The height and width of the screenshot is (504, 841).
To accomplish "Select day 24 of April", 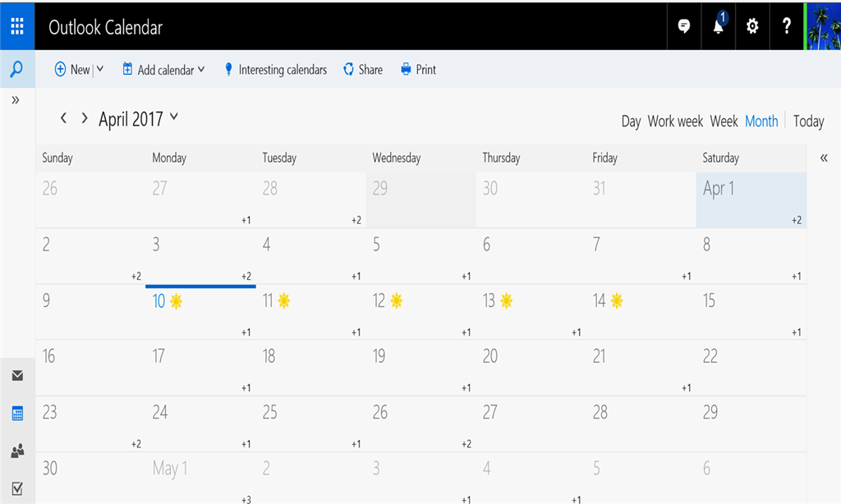I will (200, 424).
